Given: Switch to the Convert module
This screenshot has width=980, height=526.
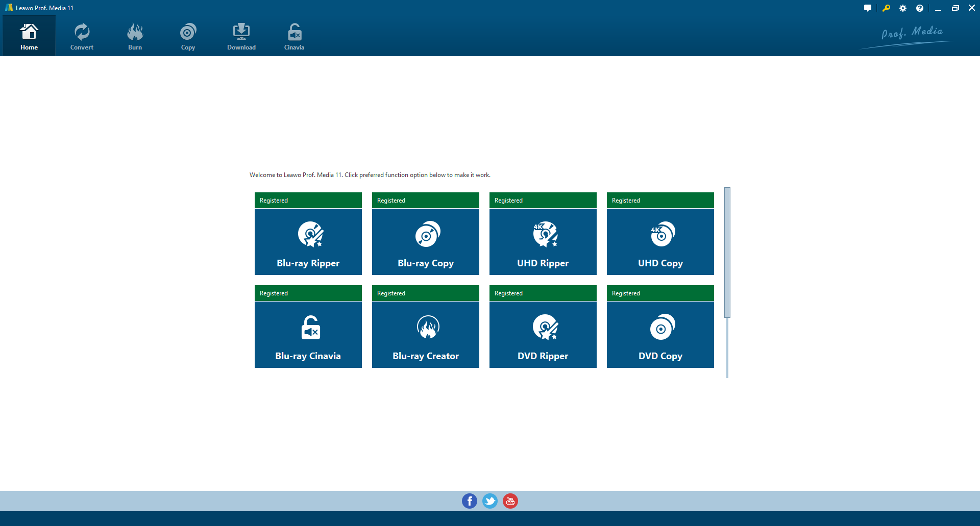Looking at the screenshot, I should [82, 36].
